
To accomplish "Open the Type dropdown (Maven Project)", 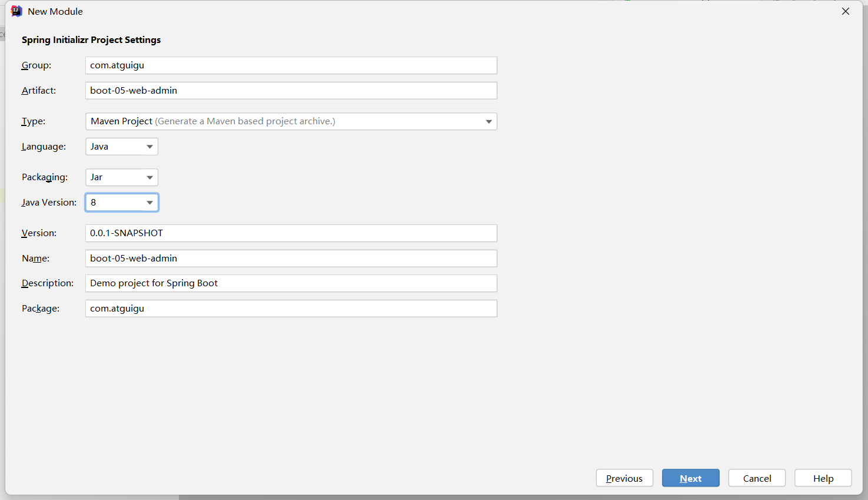I will (x=291, y=121).
